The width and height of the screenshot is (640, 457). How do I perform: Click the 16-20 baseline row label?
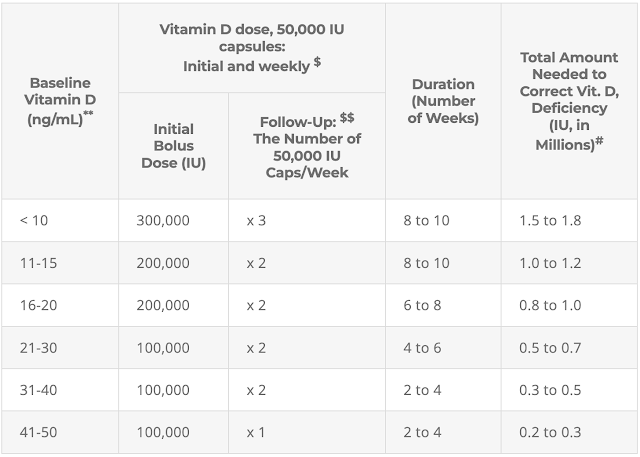(x=38, y=305)
